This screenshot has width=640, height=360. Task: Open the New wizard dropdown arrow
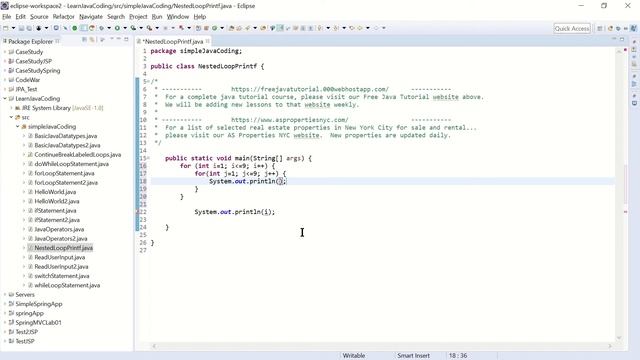13,28
